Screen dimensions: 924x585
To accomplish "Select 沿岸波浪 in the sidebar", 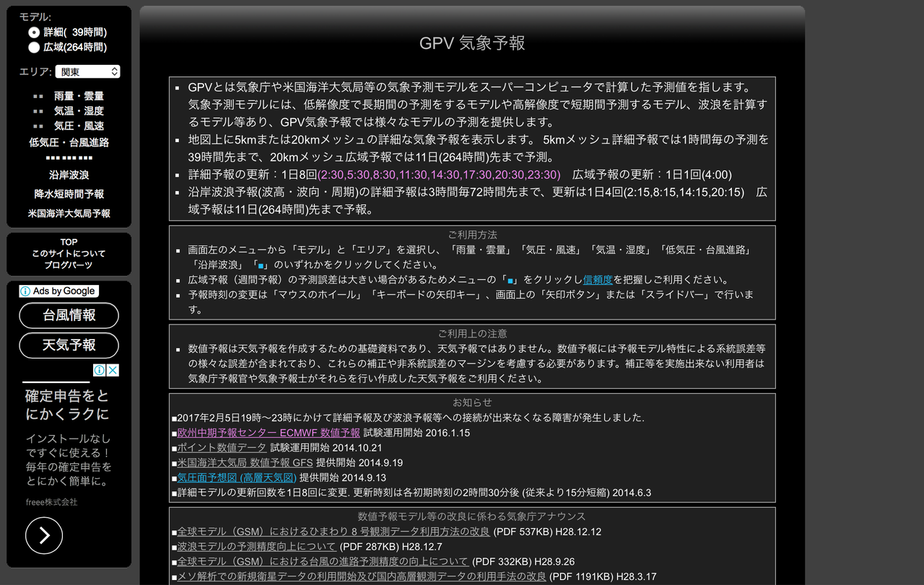I will pos(69,175).
